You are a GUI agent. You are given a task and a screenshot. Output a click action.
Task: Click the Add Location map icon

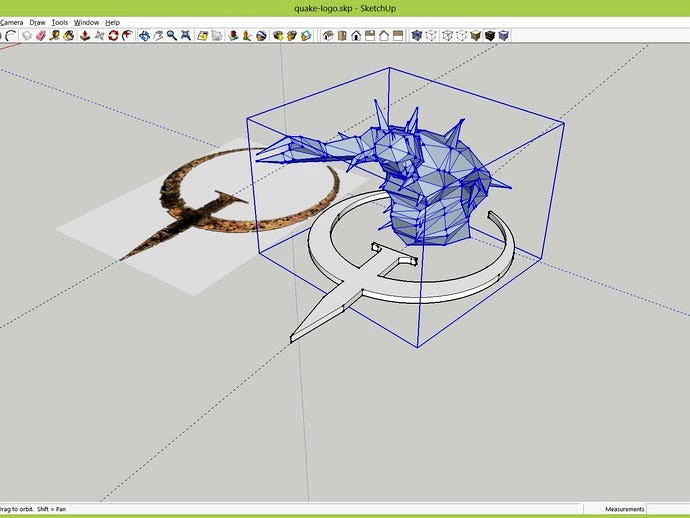202,36
